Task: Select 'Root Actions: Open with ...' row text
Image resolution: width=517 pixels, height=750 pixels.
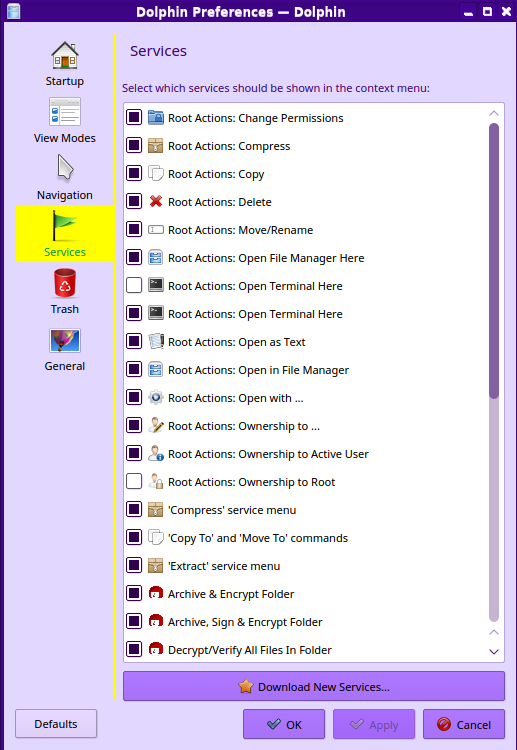Action: click(236, 398)
